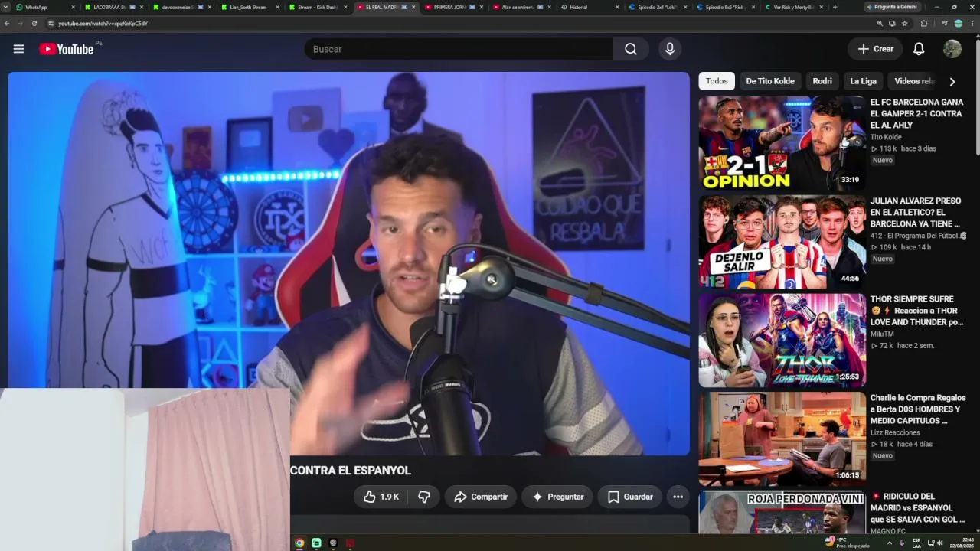Open the Dejenlo Salir video thumbnail
Viewport: 980px width, 551px height.
coord(782,242)
